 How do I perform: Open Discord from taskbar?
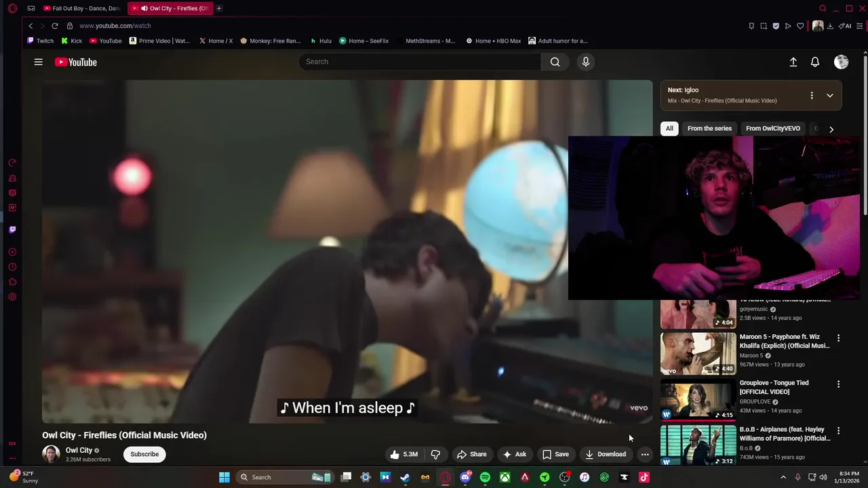[x=465, y=477]
